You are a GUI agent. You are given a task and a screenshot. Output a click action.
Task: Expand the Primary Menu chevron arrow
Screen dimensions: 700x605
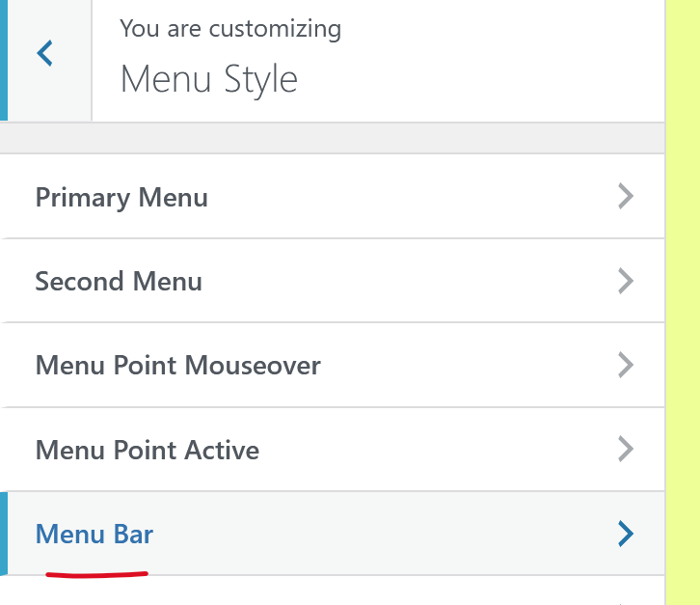[626, 198]
